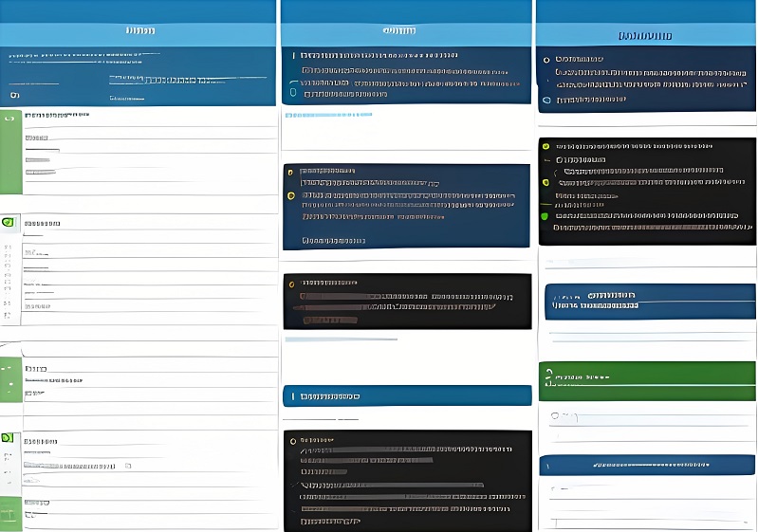Viewport: 758px width, 532px height.
Task: Select the first radio circle in the right top blue panel
Action: (x=546, y=60)
